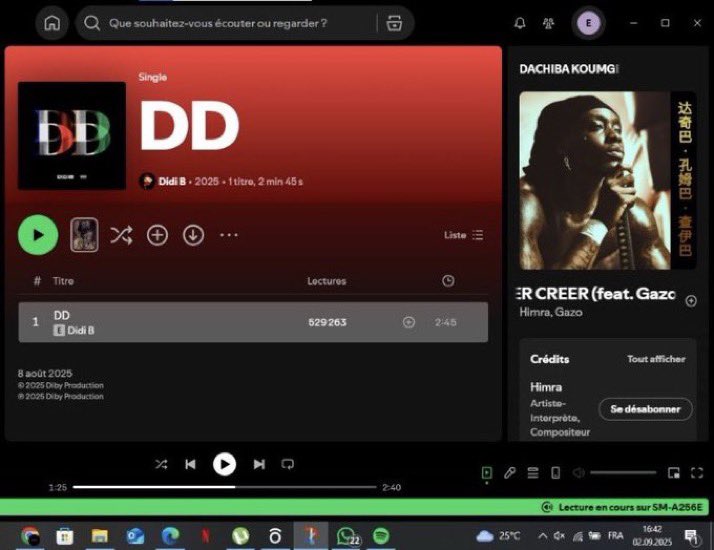
Task: Skip to next track
Action: click(x=259, y=464)
